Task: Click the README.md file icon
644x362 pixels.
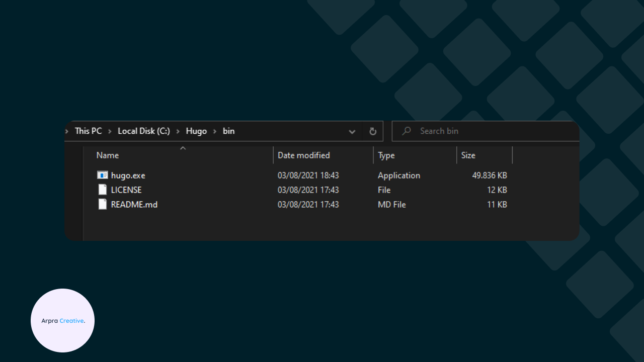Action: pos(102,205)
